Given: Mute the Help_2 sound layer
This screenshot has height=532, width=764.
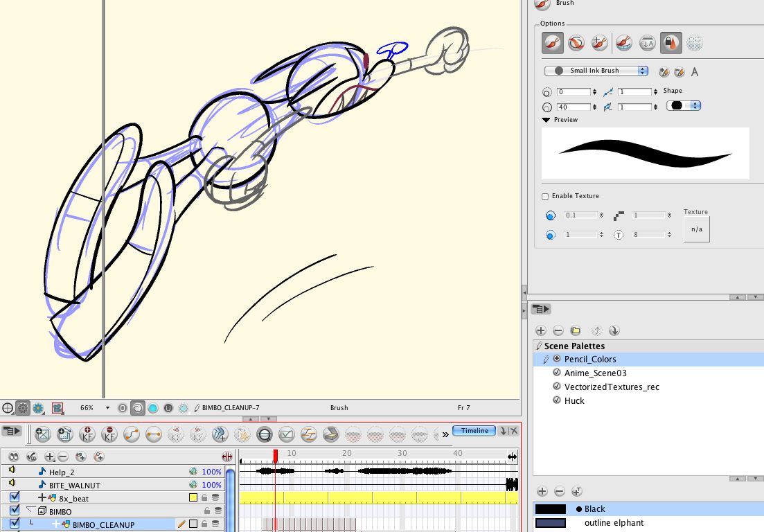Looking at the screenshot, I should coord(12,470).
